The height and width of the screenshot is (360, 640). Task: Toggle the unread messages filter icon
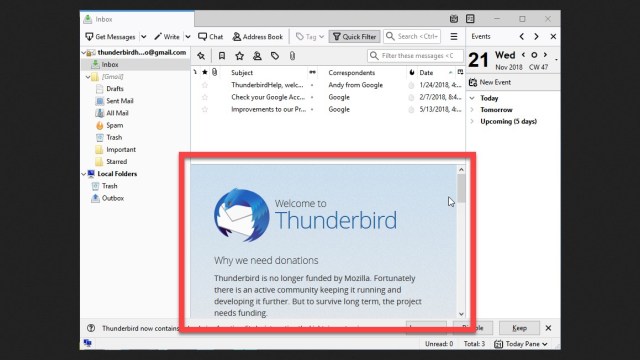(x=222, y=56)
